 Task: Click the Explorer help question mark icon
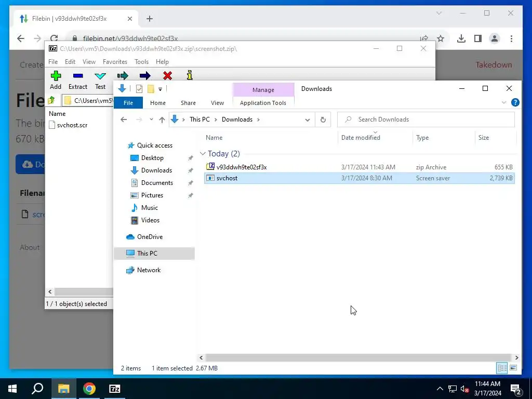pos(515,102)
